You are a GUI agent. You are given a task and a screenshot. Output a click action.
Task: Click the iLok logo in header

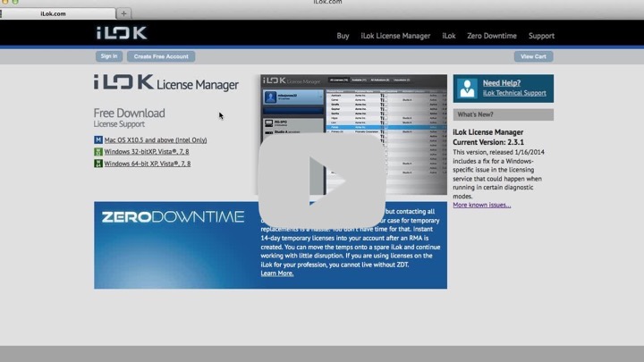click(122, 33)
